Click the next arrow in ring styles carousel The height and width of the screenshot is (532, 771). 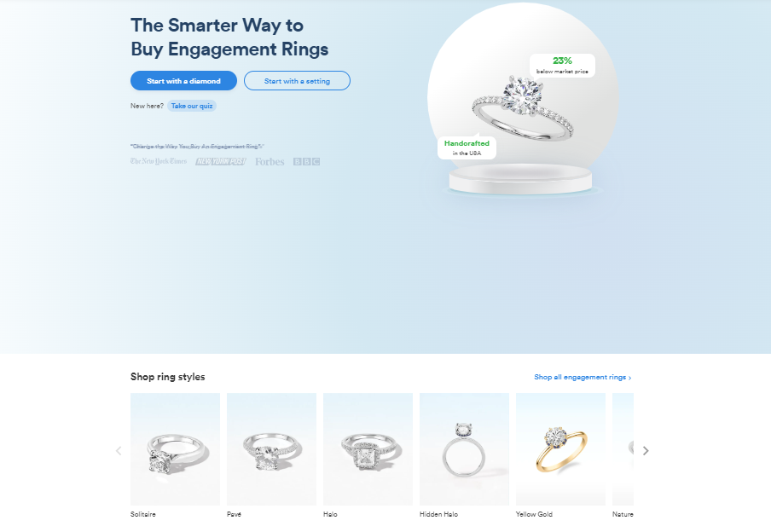[x=646, y=450]
